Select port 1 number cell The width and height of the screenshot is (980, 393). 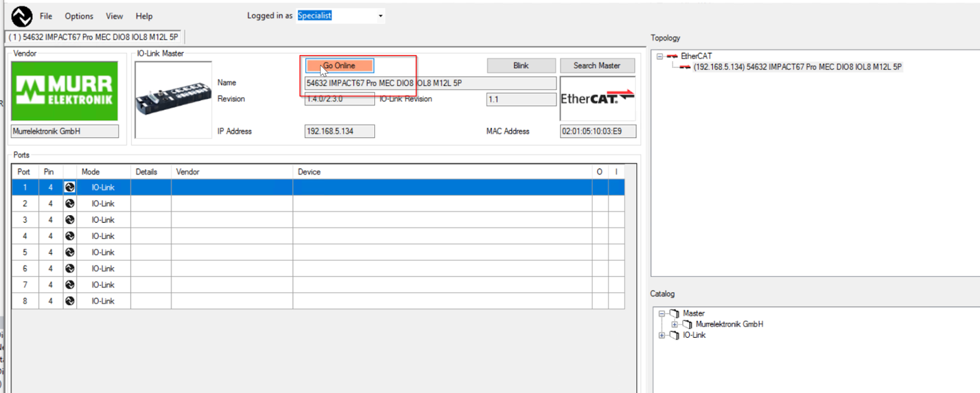[x=25, y=187]
